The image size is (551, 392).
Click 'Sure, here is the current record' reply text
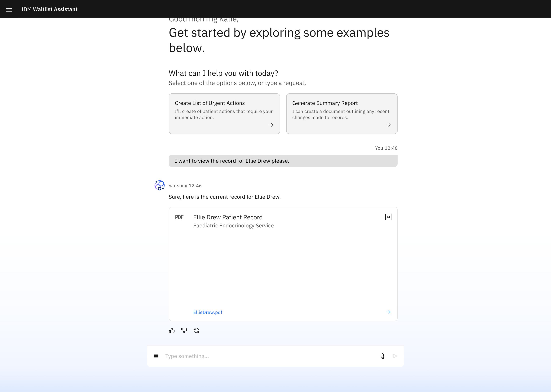pyautogui.click(x=225, y=197)
